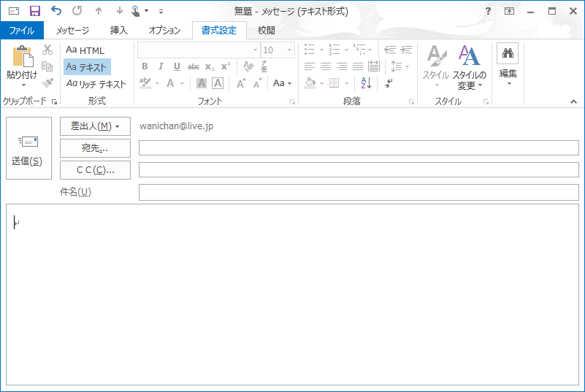This screenshot has height=392, width=585.
Task: Click the font color A button
Action: 170,82
